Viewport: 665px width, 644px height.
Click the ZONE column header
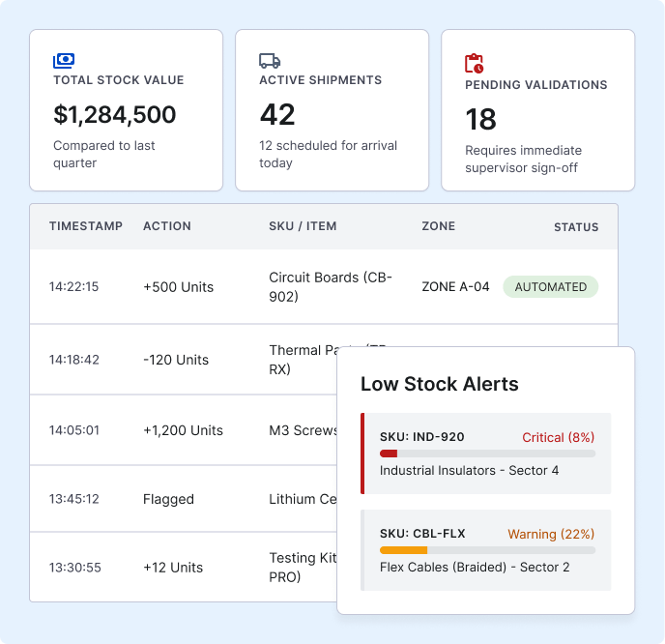coord(438,226)
